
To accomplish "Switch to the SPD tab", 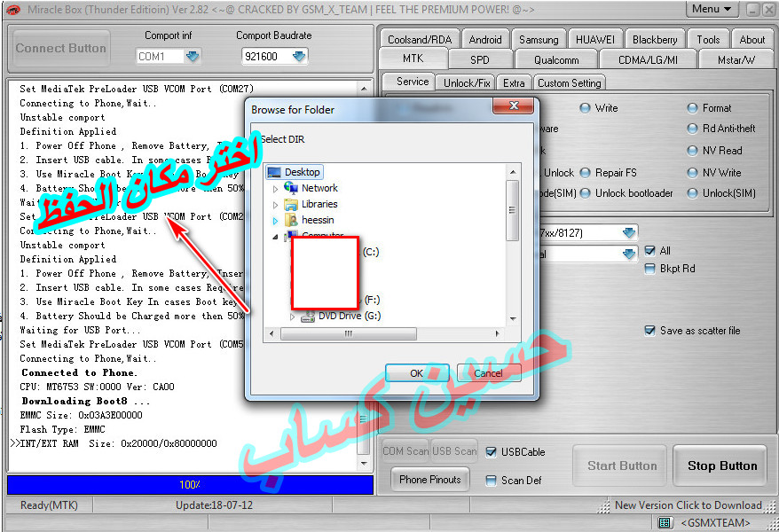I will click(480, 59).
